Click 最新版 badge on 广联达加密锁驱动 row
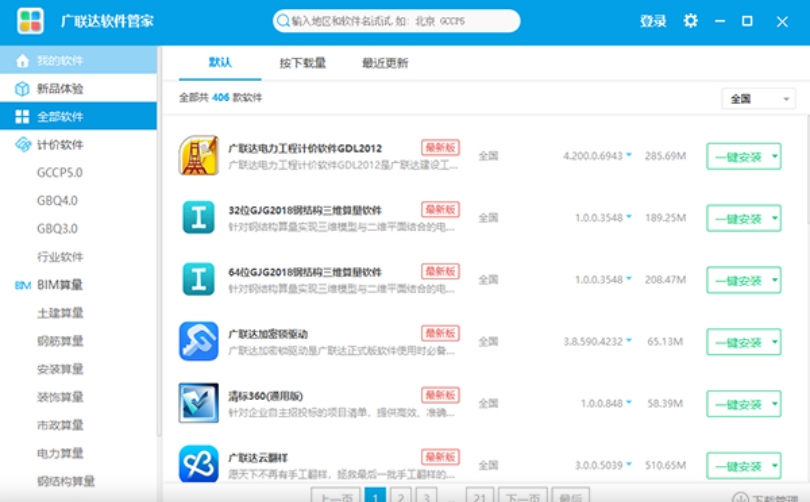The width and height of the screenshot is (810, 502). 440,333
